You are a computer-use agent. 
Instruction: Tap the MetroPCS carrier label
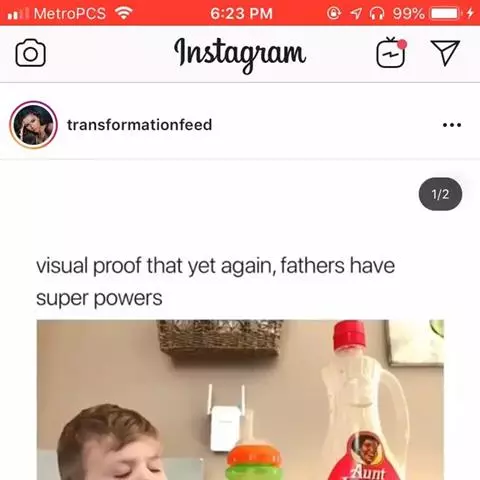[70, 14]
